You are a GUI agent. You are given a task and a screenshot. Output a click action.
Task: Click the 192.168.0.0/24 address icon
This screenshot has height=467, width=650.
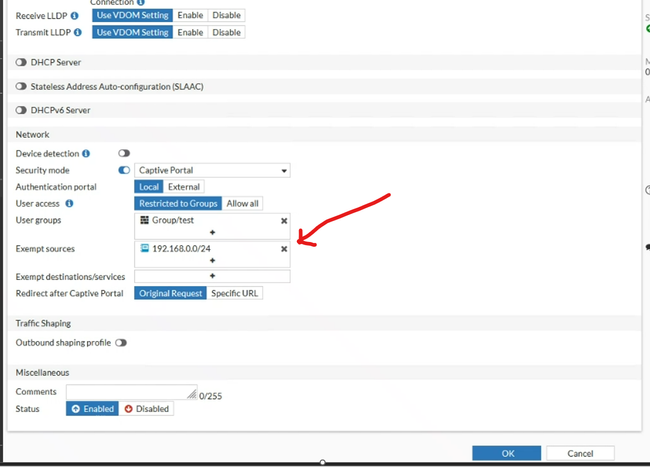pos(144,248)
